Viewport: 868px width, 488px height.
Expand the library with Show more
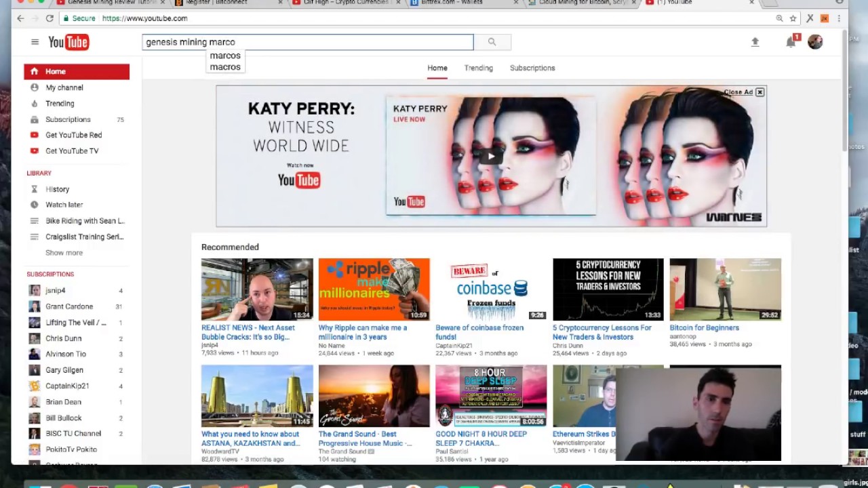[64, 253]
